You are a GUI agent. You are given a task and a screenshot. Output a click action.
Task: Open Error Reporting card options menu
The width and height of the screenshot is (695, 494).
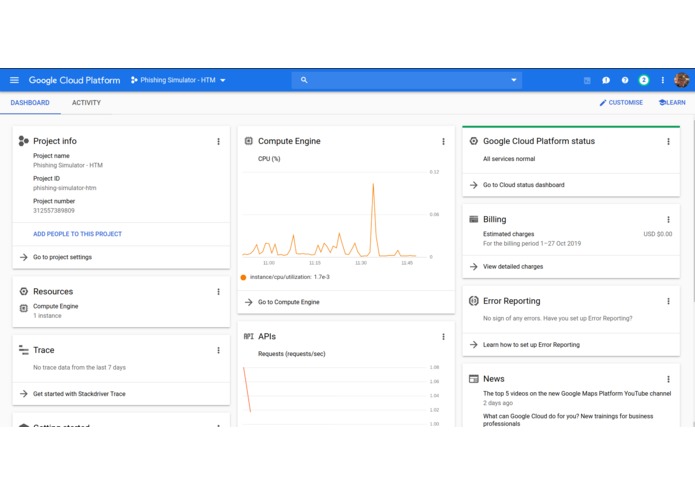668,301
